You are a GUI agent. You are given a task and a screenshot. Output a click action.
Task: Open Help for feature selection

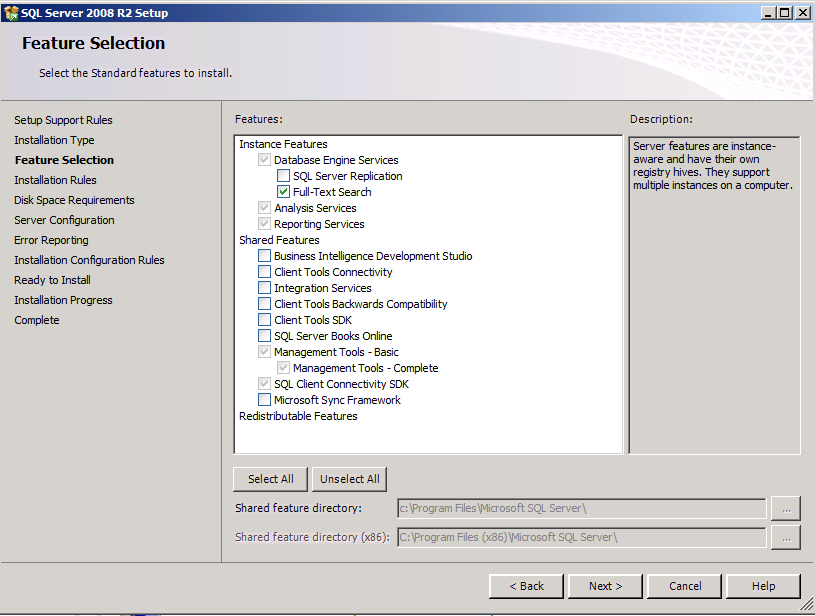[763, 586]
